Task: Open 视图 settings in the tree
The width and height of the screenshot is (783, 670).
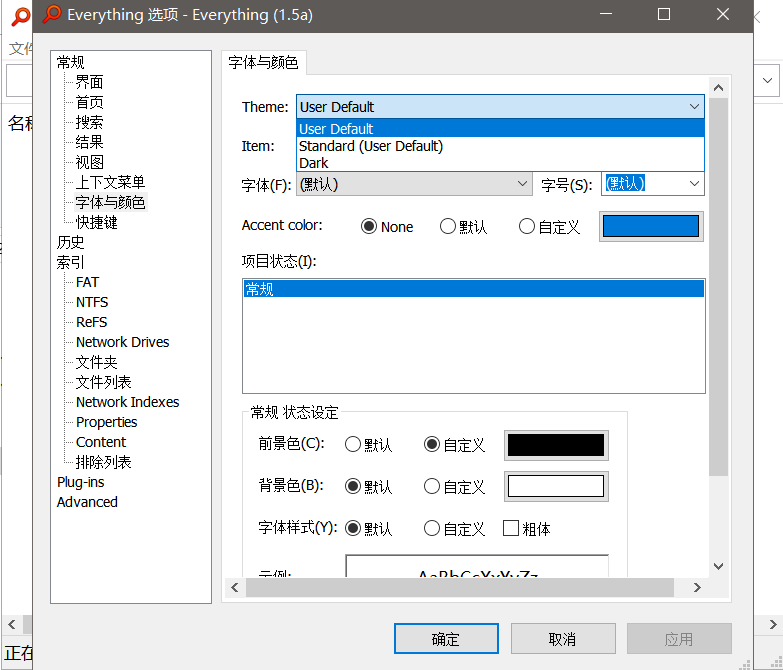Action: point(89,162)
